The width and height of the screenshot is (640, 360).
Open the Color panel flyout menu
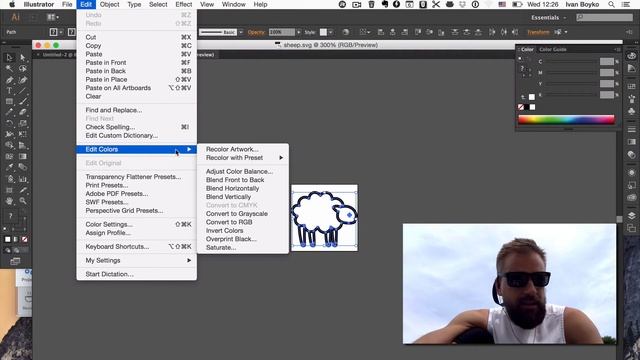coord(617,49)
